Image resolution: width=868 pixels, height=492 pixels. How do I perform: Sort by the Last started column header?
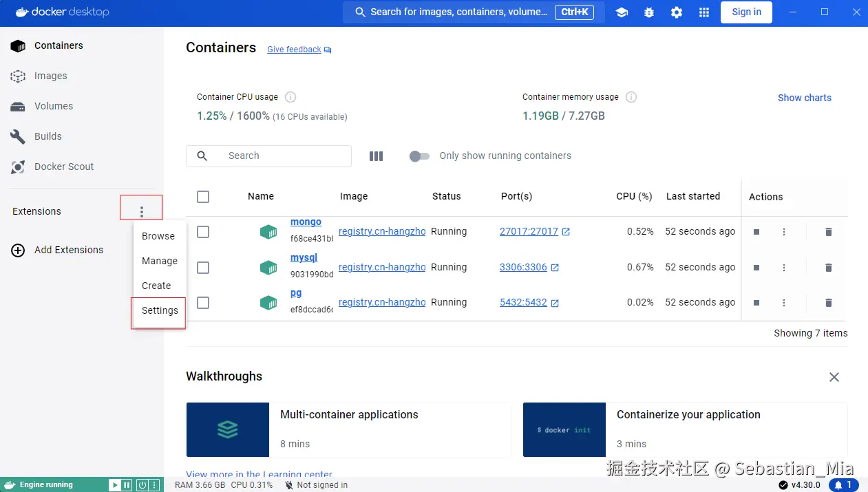point(693,197)
